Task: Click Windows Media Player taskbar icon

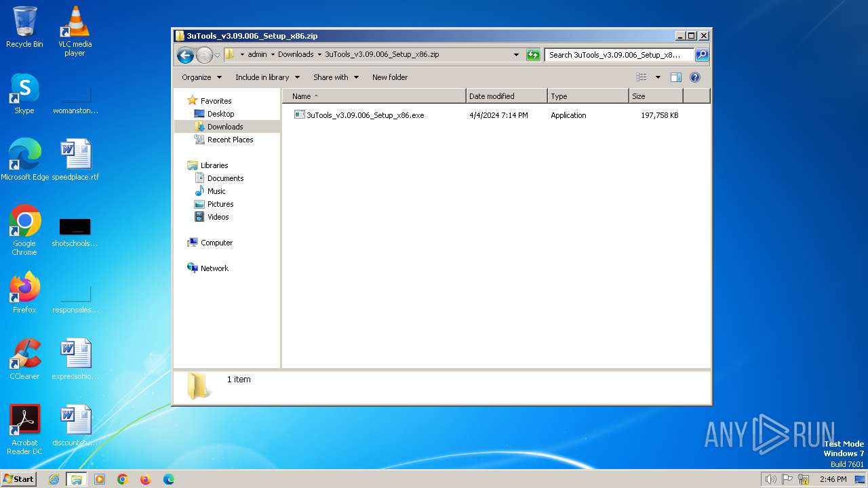Action: (100, 479)
